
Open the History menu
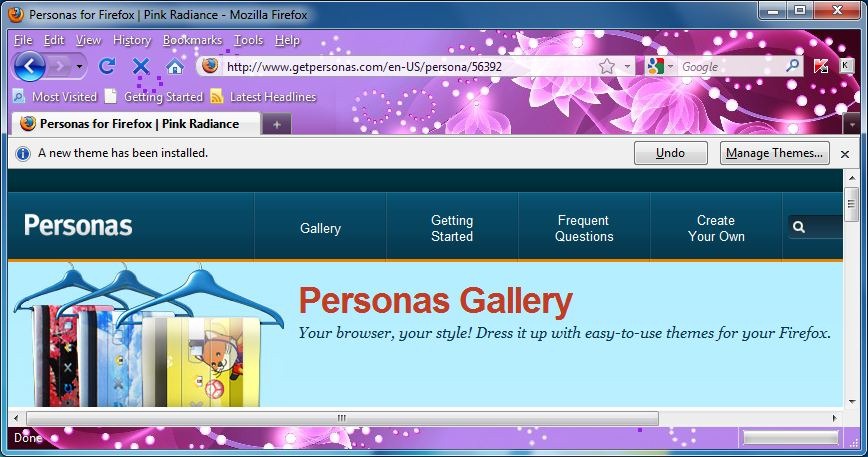(132, 40)
